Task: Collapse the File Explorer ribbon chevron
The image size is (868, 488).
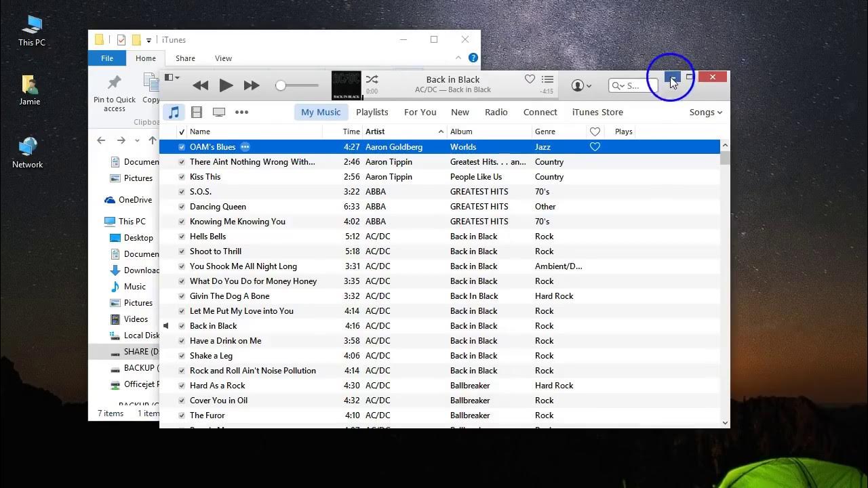Action: point(458,58)
